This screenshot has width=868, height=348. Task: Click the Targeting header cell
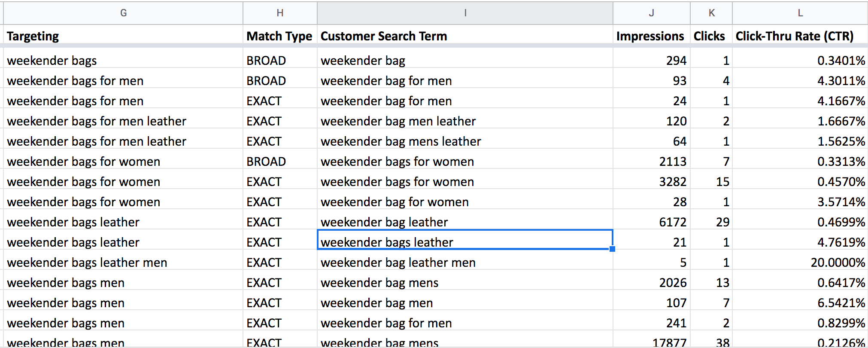123,36
